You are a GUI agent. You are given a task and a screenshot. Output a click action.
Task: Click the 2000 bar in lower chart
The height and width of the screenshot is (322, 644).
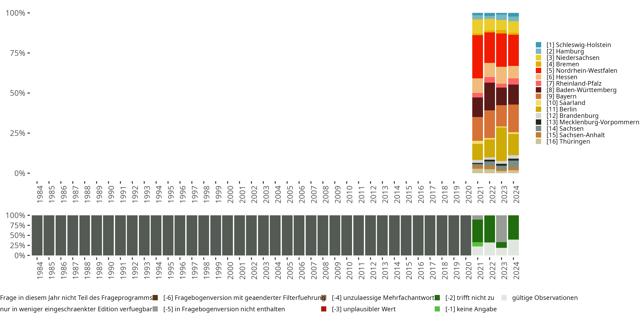pos(228,235)
